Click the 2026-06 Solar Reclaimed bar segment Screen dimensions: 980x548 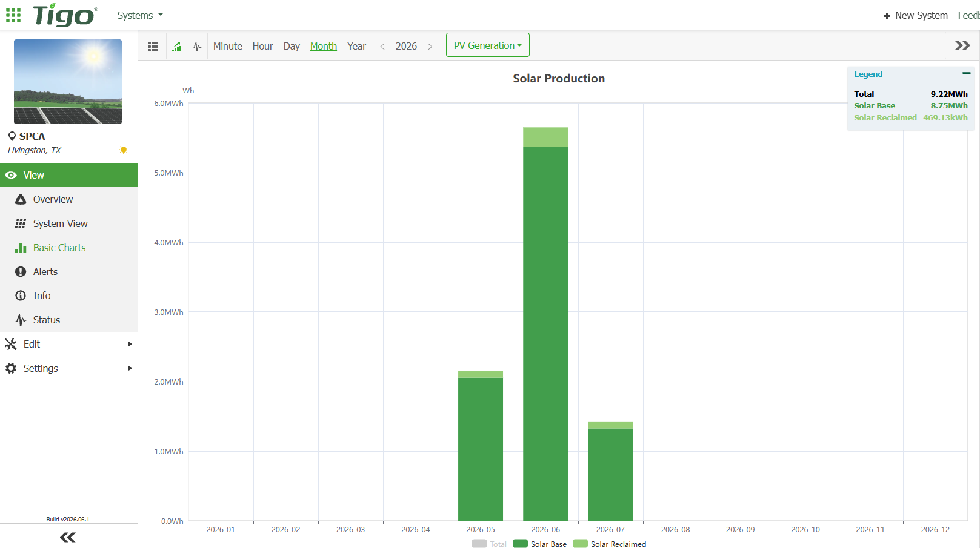point(545,137)
